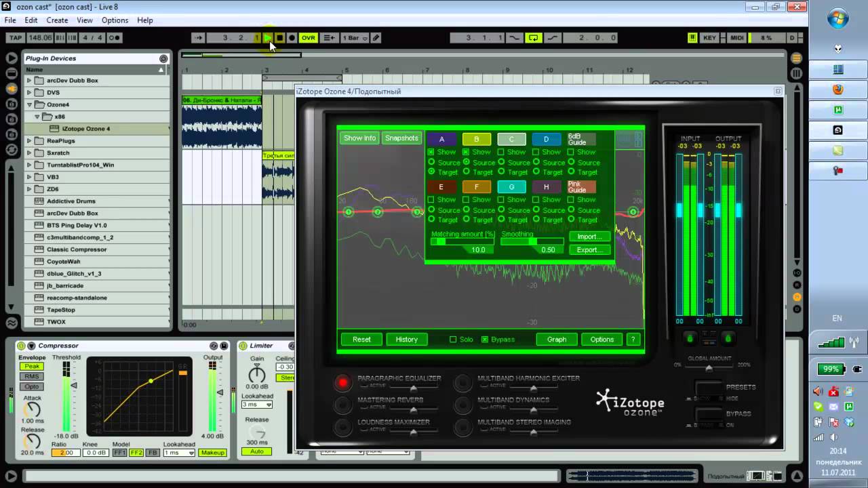This screenshot has height=488, width=868.
Task: Expand the VB3 folder
Action: (29, 177)
